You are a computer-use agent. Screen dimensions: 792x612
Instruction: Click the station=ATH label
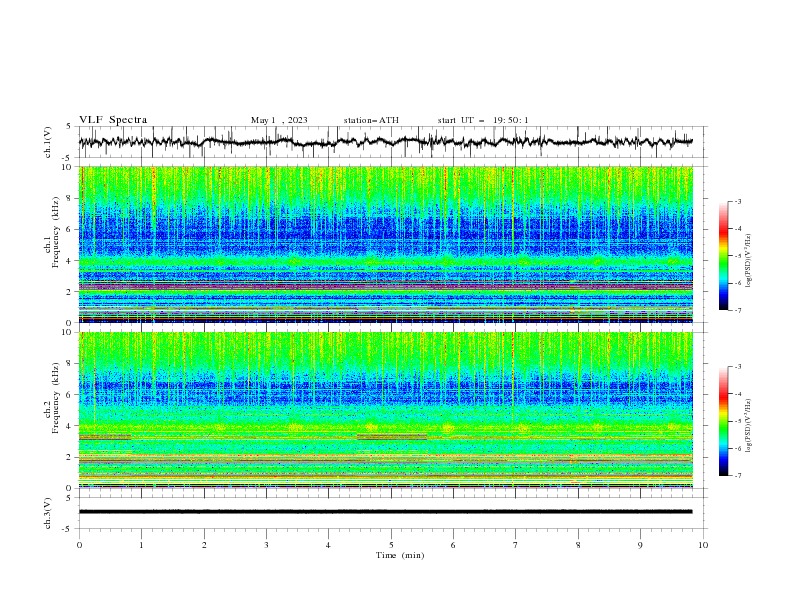(x=371, y=120)
